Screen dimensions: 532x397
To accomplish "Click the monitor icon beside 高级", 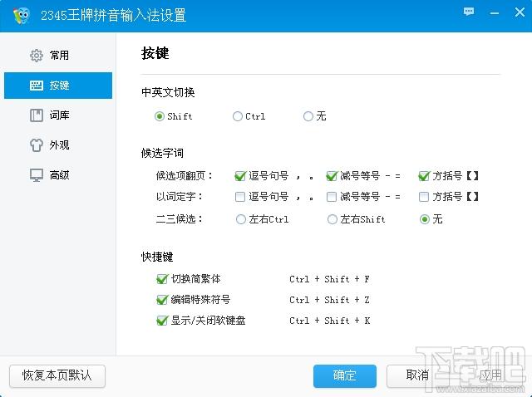I will point(37,175).
